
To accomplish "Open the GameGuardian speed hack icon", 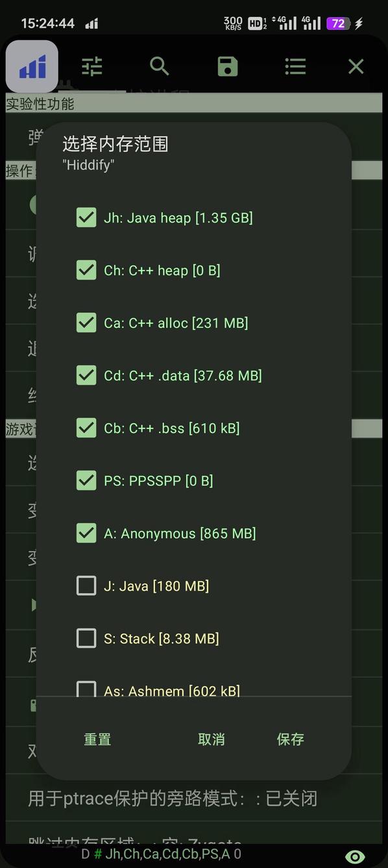I will coord(32,66).
